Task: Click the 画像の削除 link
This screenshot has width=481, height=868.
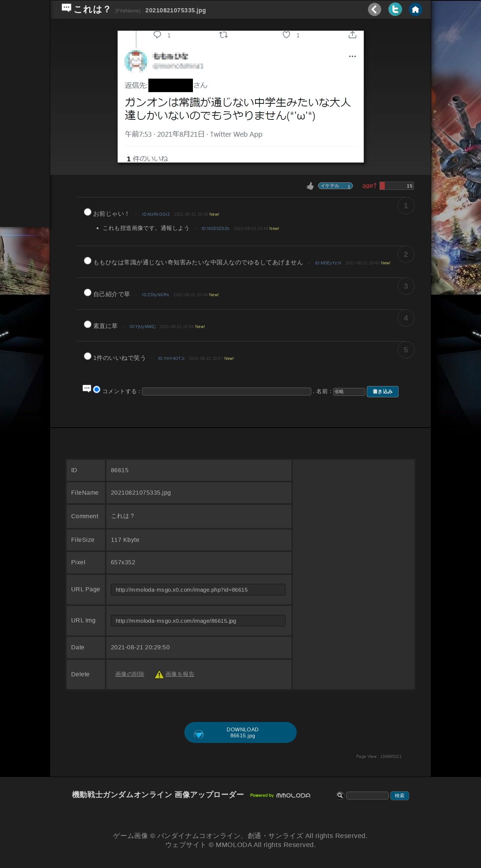Action: [130, 674]
